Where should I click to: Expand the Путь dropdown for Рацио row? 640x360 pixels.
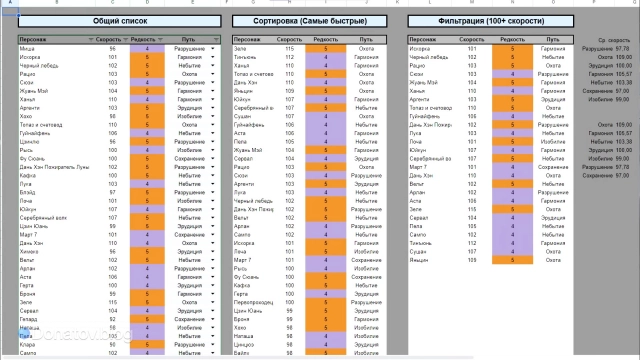213,74
